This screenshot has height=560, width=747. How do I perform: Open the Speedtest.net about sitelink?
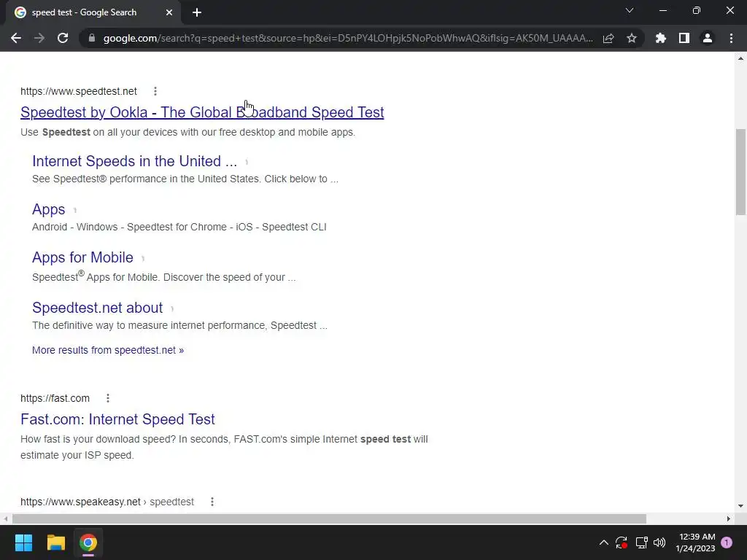point(97,308)
